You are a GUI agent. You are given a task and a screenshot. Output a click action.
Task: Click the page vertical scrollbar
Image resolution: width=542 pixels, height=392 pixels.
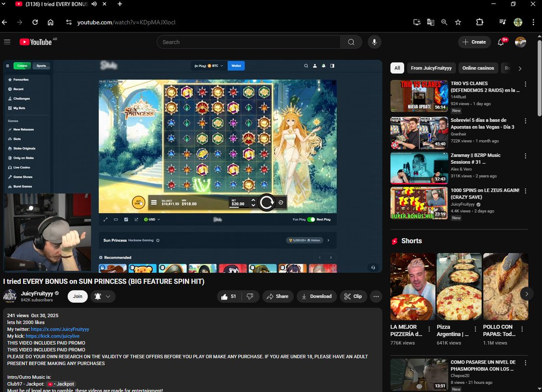pyautogui.click(x=539, y=79)
